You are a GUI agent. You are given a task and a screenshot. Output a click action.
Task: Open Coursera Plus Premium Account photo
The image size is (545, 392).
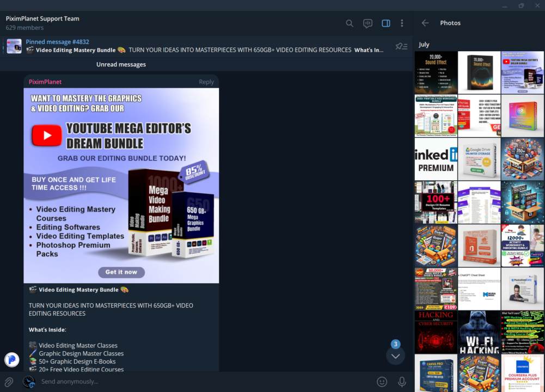tap(523, 373)
